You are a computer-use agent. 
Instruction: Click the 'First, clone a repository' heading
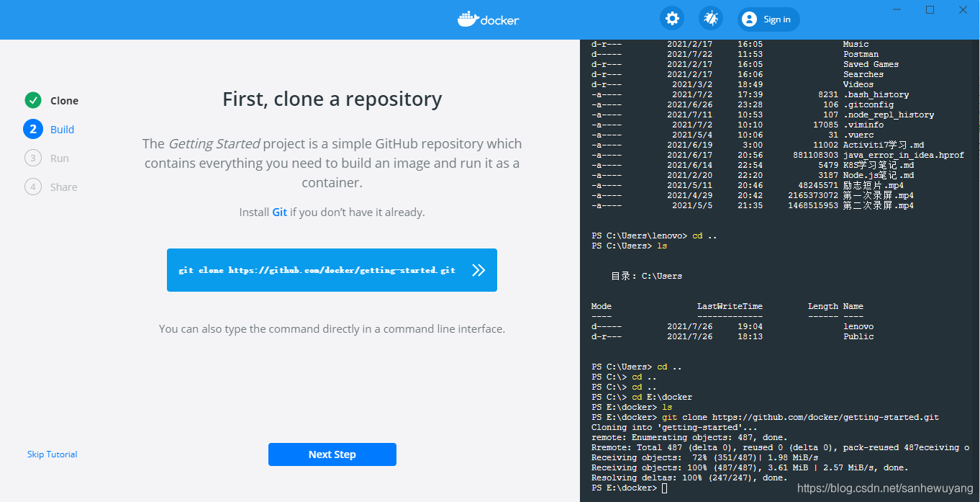(332, 99)
